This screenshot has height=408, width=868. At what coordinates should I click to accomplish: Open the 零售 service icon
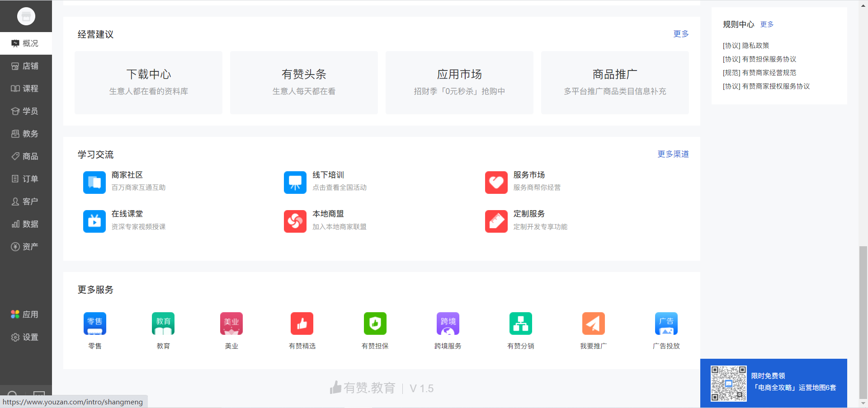(95, 324)
